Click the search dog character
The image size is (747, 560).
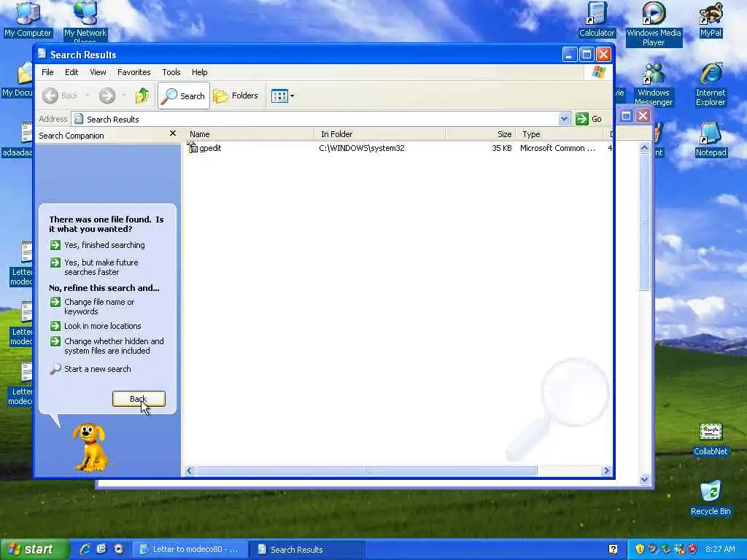(x=90, y=447)
